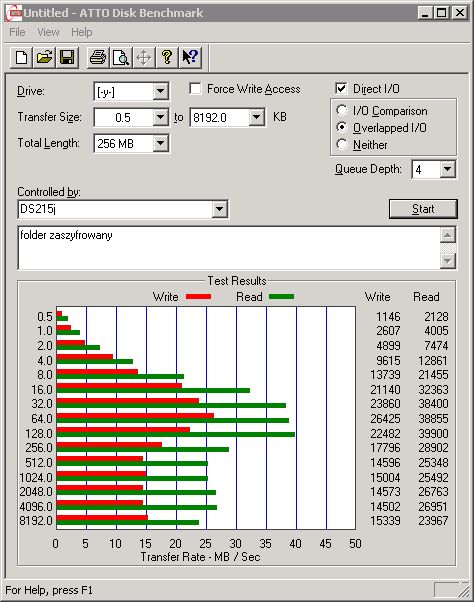Print results using the printer icon
The width and height of the screenshot is (474, 602).
(x=98, y=58)
